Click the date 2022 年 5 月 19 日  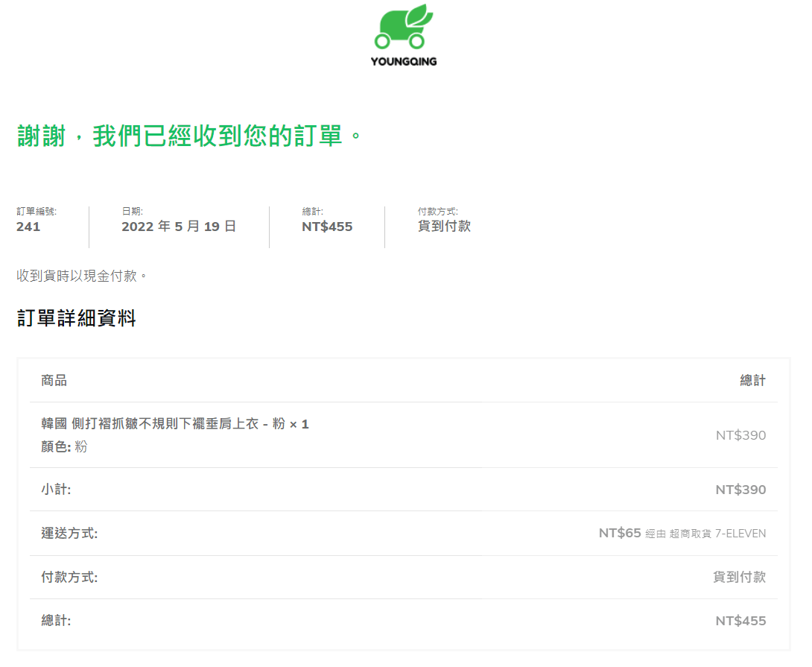pyautogui.click(x=179, y=227)
